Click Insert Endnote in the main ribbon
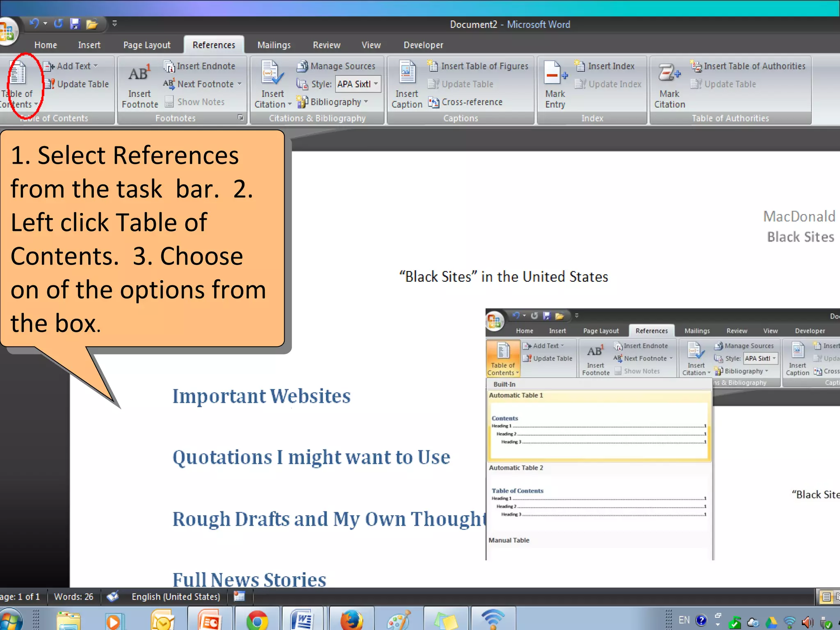 click(200, 66)
